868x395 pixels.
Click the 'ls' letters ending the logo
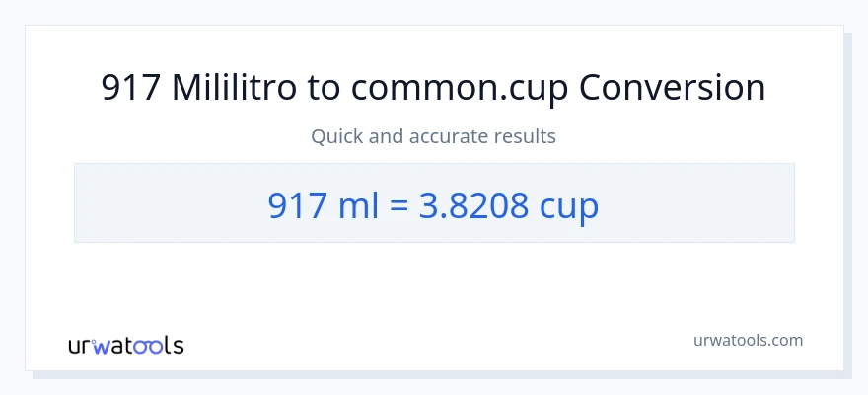(x=175, y=346)
